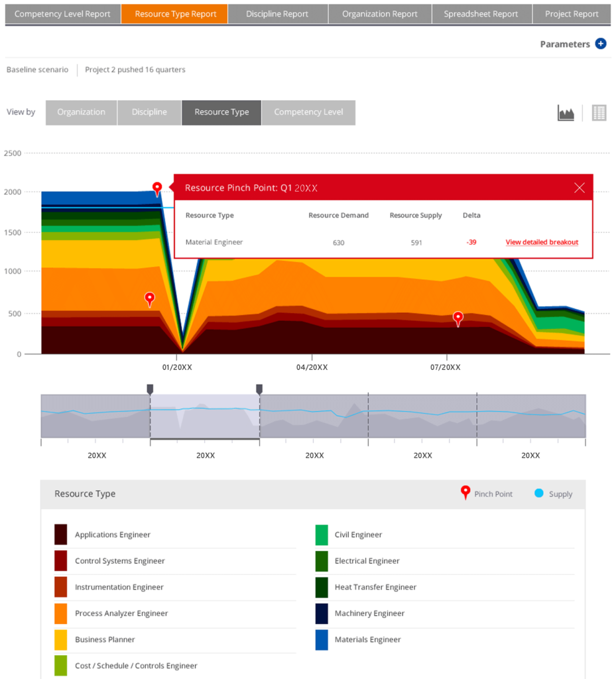View by Discipline
The width and height of the screenshot is (616, 679).
point(149,113)
